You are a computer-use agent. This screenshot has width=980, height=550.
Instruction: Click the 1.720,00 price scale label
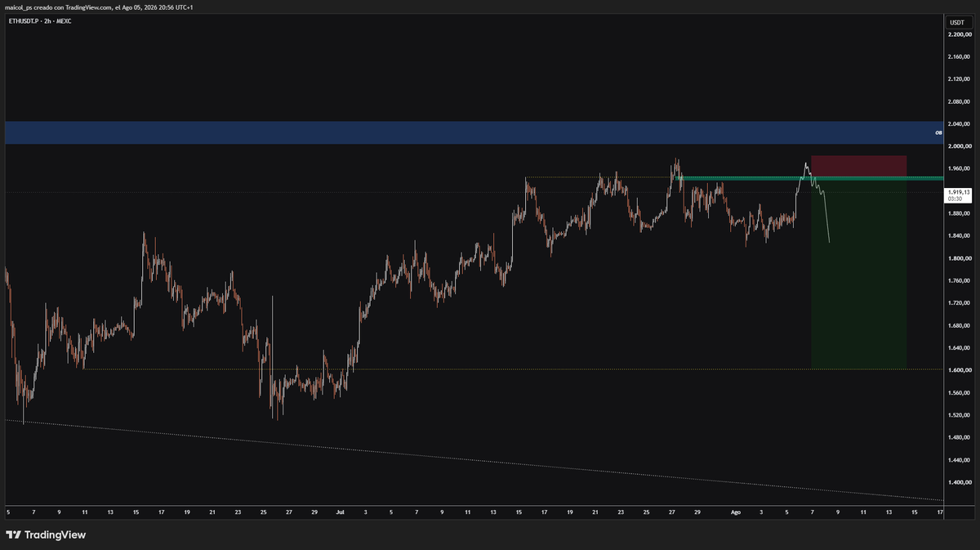(959, 303)
